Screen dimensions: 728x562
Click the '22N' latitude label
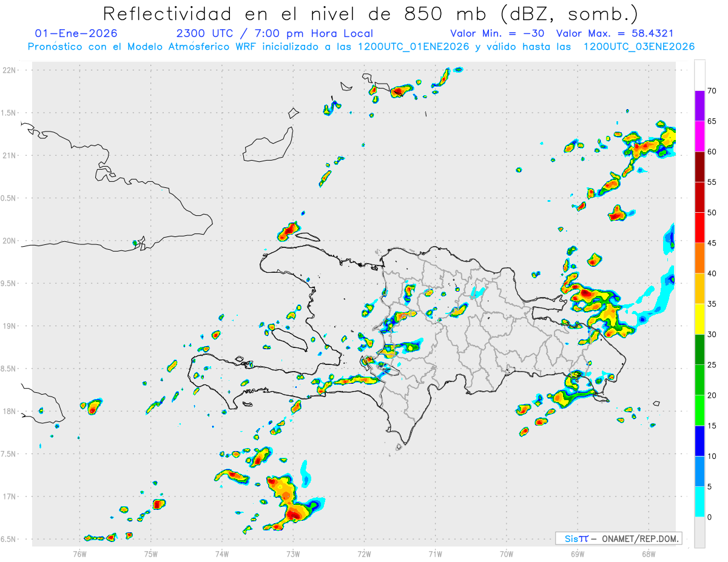[10, 70]
